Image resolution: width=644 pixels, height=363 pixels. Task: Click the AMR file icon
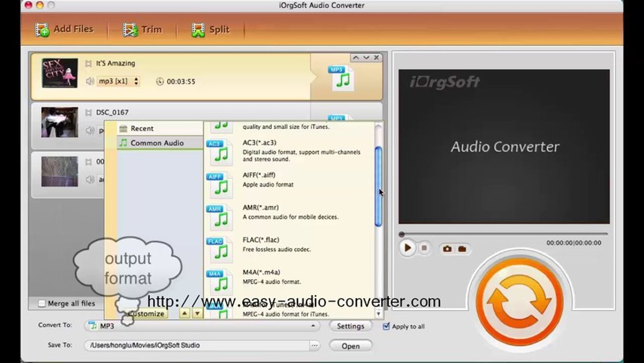point(220,216)
